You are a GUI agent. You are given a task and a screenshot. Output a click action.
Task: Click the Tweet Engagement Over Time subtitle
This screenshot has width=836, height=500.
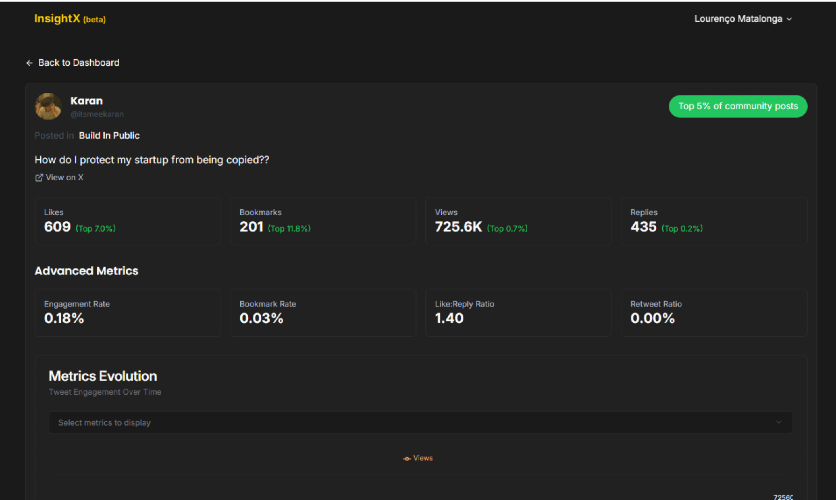(105, 392)
